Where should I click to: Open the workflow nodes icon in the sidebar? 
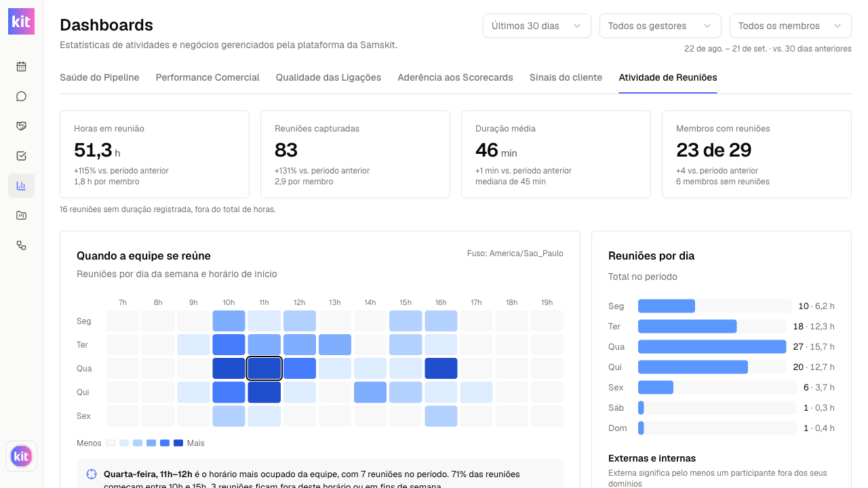pyautogui.click(x=21, y=245)
